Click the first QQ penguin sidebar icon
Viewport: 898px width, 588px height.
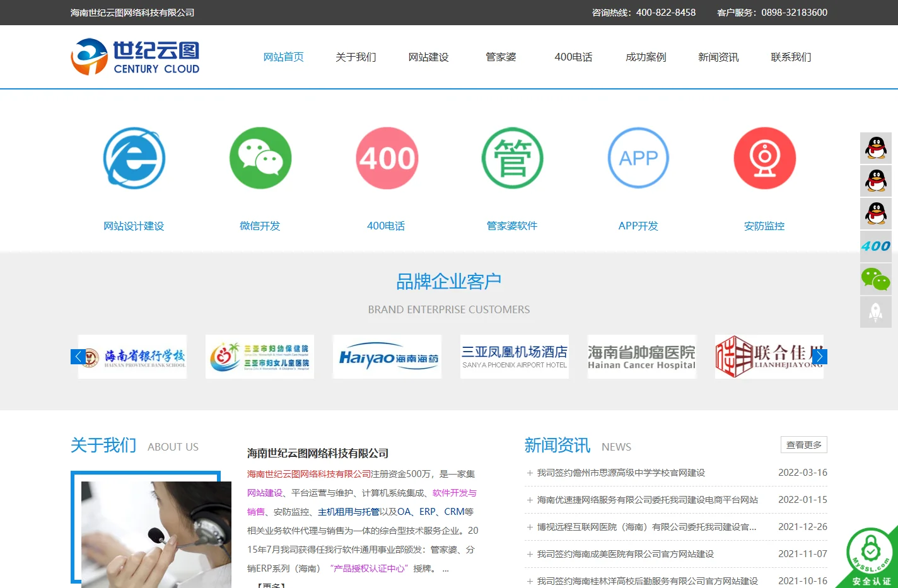876,148
